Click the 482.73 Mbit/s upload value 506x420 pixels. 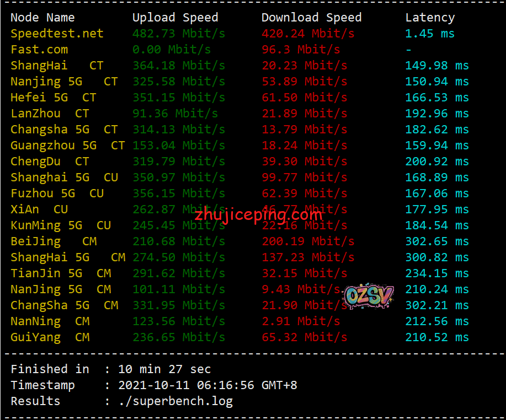(x=179, y=34)
